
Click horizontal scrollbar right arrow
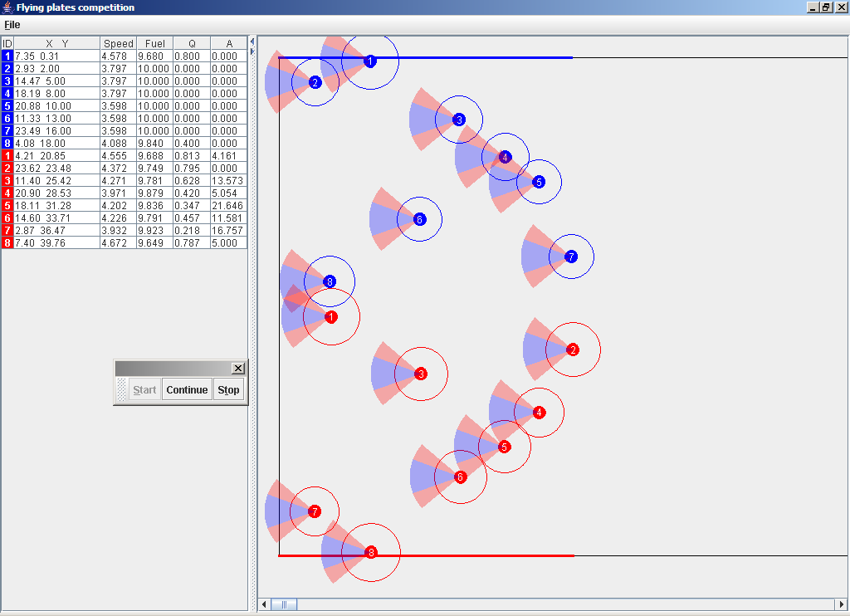pyautogui.click(x=842, y=604)
